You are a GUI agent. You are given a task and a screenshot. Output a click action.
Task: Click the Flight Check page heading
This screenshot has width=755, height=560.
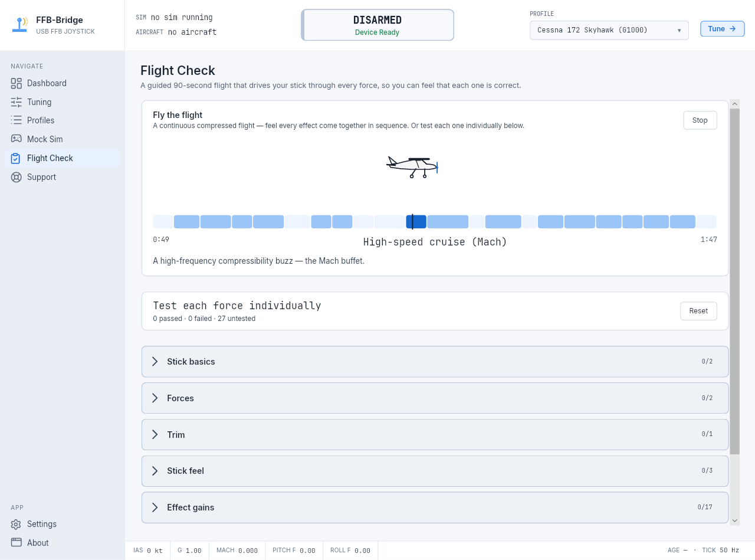(178, 71)
